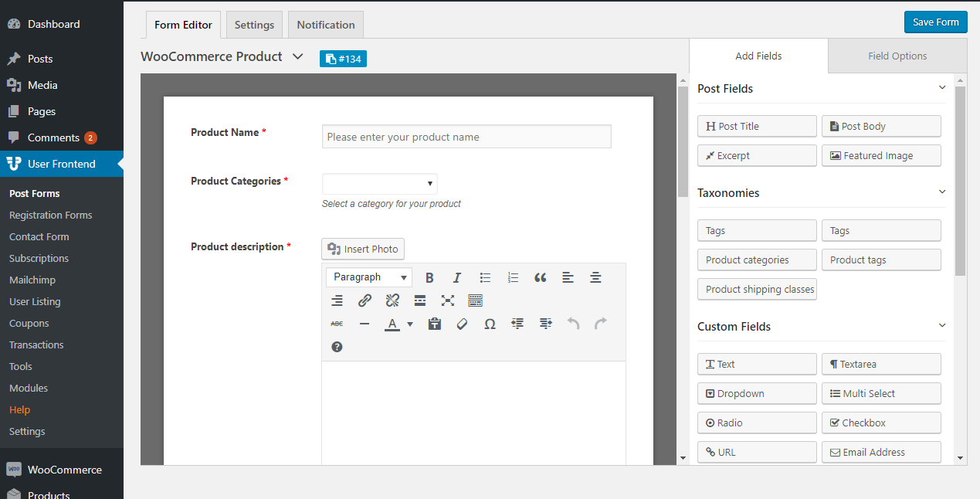Add a Multi Select custom field
Image resolution: width=980 pixels, height=499 pixels.
click(881, 393)
